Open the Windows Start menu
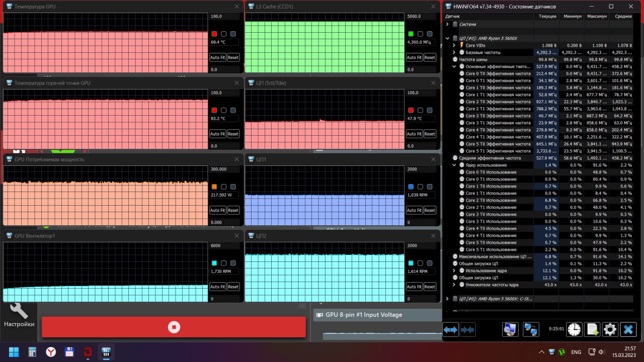Screen dimensions: 644x362 pos(14,351)
